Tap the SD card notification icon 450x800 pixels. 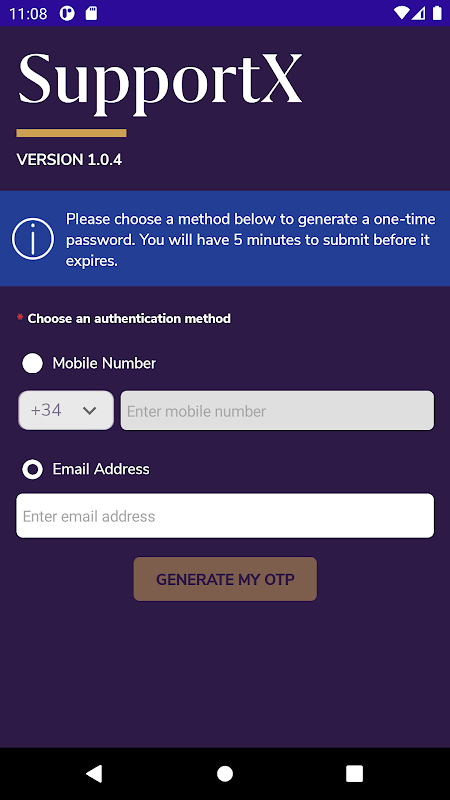pos(91,13)
